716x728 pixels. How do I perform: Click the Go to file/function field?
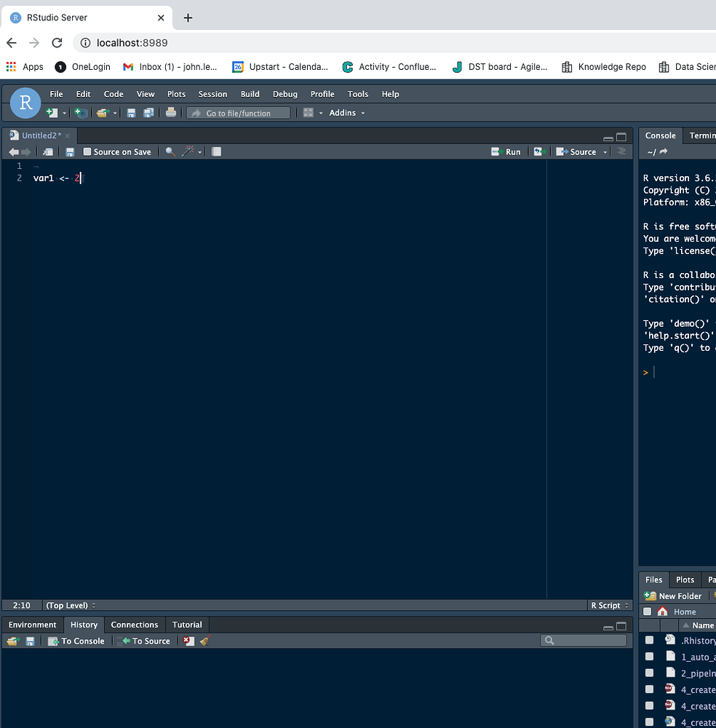pos(239,114)
